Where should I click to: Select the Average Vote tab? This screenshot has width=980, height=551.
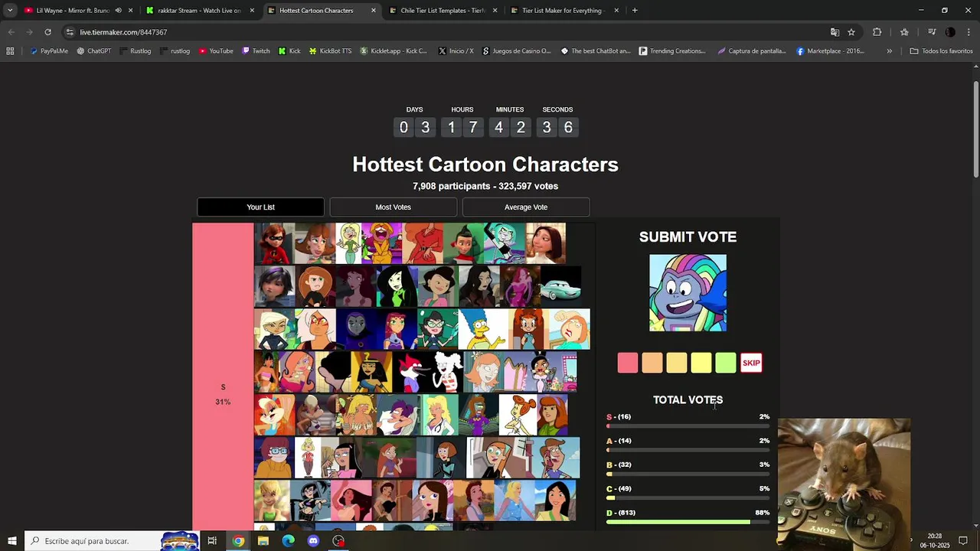tap(526, 207)
